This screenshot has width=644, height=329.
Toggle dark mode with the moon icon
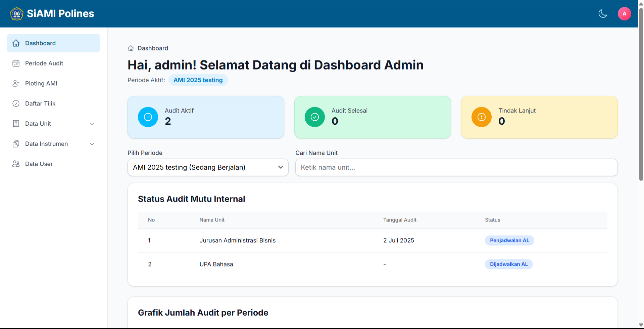(x=603, y=14)
